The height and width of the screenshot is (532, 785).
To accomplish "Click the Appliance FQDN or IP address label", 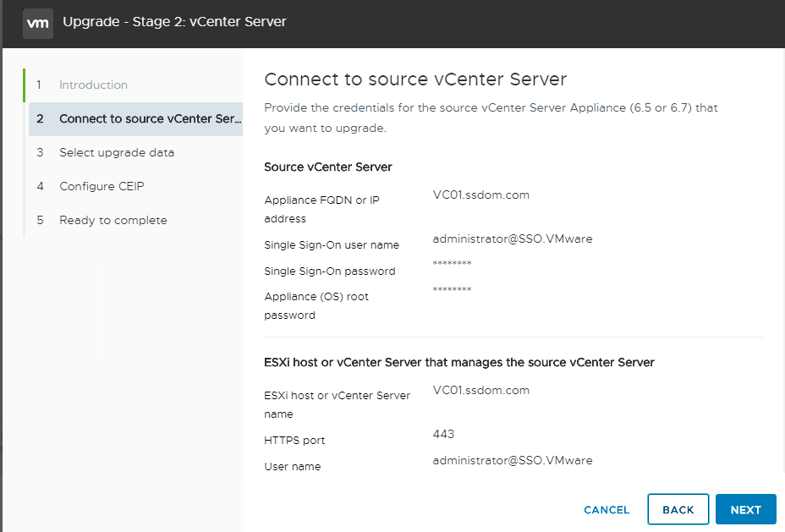I will pos(322,209).
